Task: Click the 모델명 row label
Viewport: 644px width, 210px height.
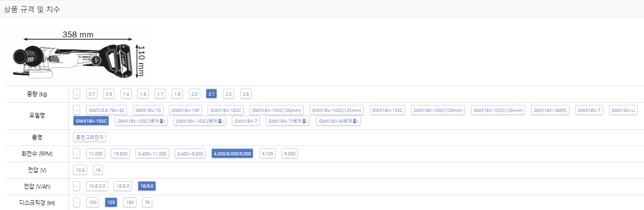Action: 37,115
